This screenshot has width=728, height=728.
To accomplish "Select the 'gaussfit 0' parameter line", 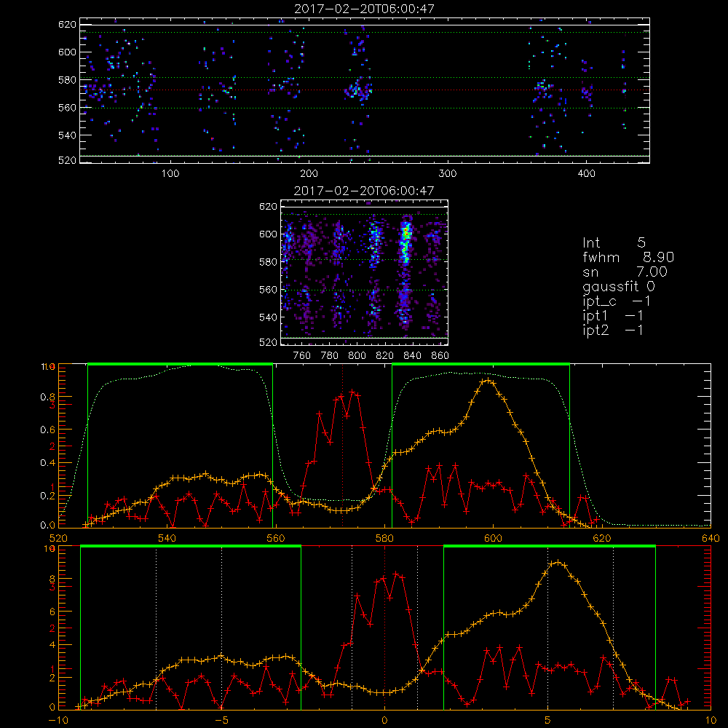I will [x=619, y=286].
